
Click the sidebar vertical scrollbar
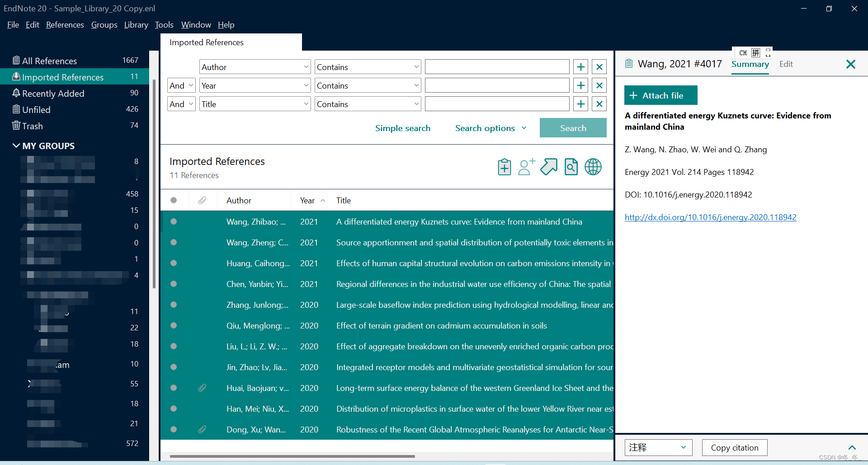point(154,184)
